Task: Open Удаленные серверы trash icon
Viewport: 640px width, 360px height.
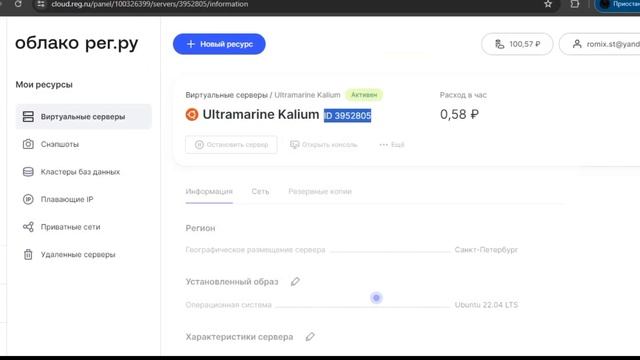Action: [x=28, y=254]
